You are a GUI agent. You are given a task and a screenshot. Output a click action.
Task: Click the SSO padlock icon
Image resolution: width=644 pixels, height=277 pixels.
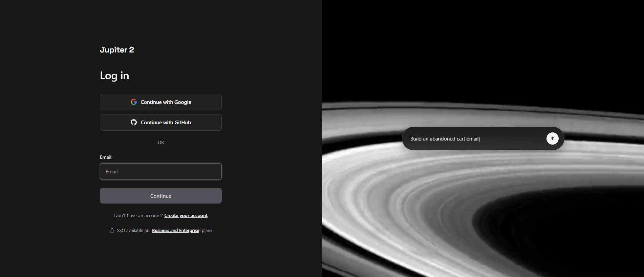112,230
